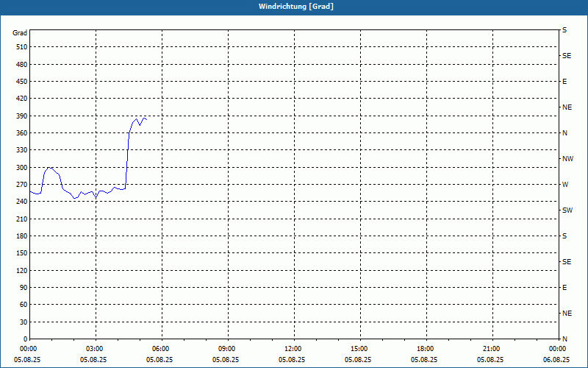The width and height of the screenshot is (588, 368).
Task: Select the Grad unit label on the y-axis
Action: [x=20, y=33]
